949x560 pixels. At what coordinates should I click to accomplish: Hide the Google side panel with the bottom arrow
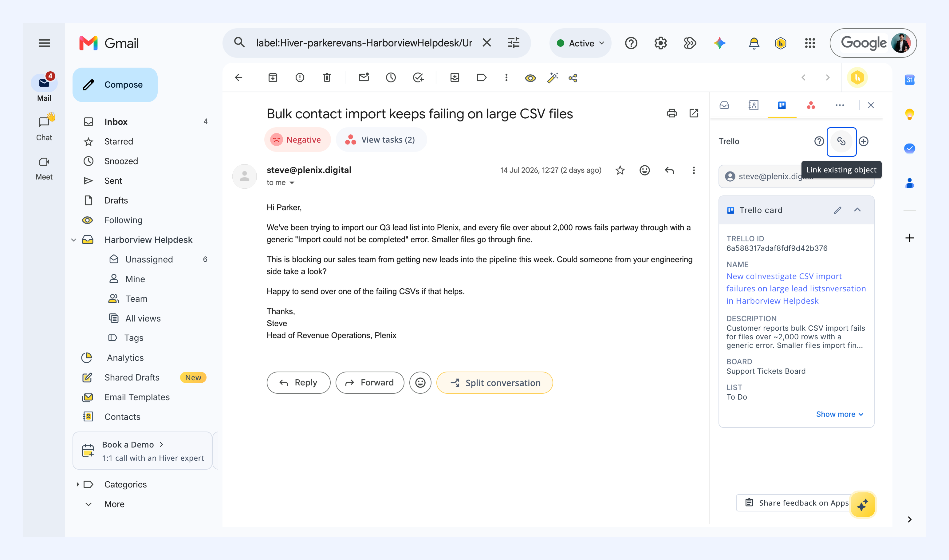pos(910,520)
